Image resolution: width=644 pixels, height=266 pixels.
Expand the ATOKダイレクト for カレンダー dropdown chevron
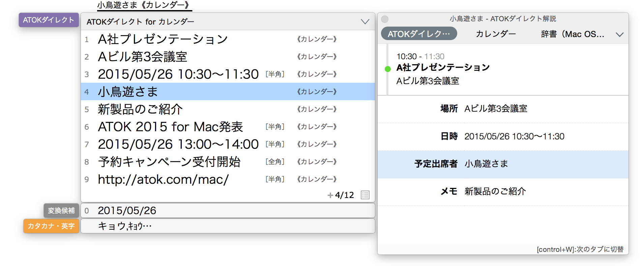(x=365, y=22)
